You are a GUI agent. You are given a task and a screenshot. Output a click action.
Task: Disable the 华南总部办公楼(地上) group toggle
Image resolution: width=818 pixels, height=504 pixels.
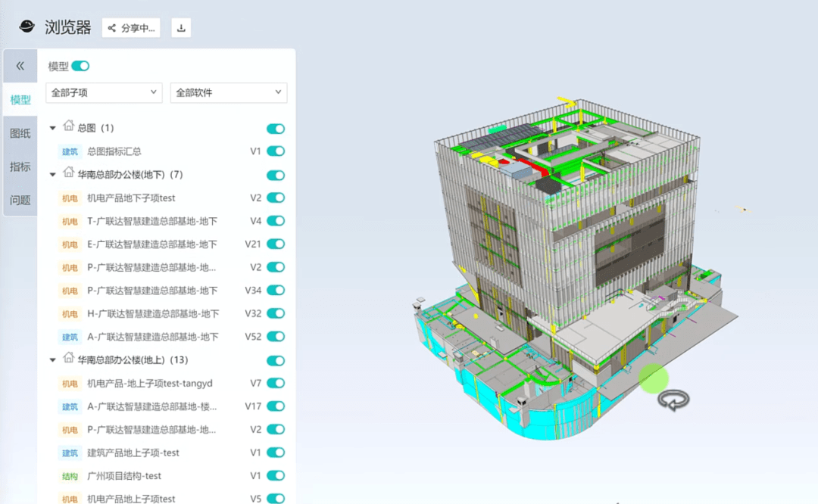pyautogui.click(x=276, y=360)
